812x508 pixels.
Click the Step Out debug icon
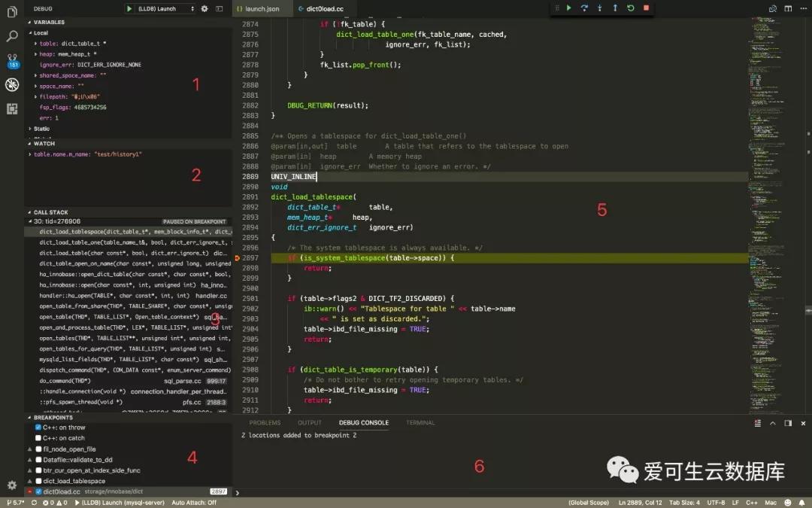click(615, 8)
